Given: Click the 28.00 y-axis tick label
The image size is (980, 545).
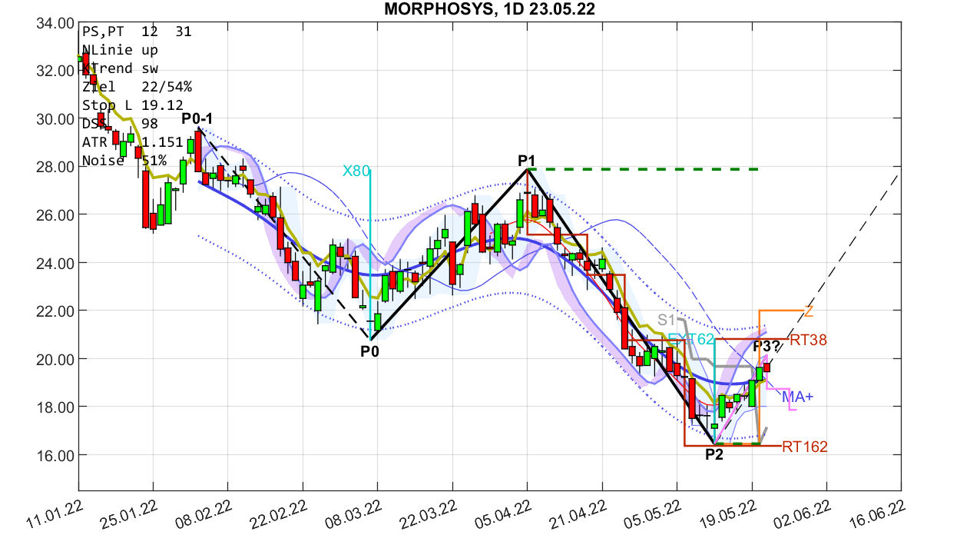Looking at the screenshot, I should click(x=55, y=167).
